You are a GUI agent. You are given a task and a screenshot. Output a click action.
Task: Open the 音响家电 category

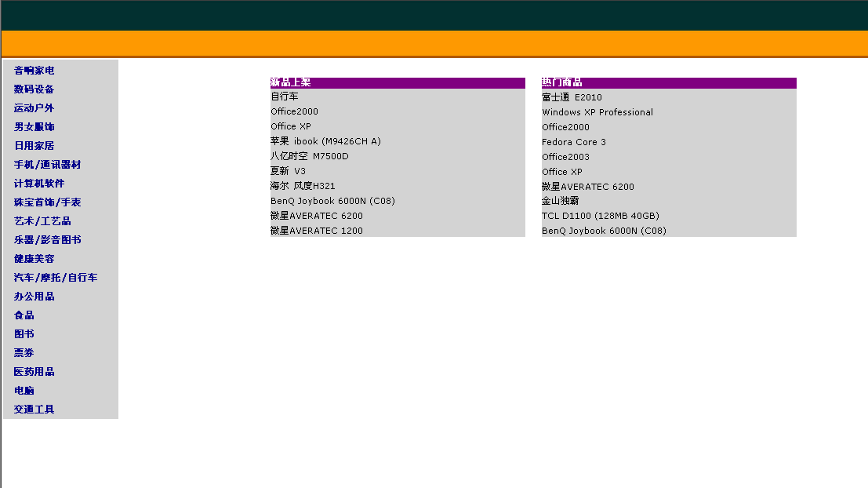click(35, 71)
